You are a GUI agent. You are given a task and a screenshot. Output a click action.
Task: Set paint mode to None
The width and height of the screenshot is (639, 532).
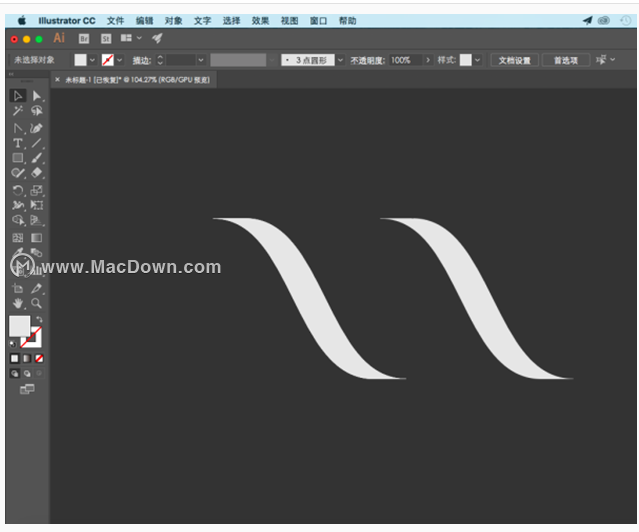coord(39,358)
